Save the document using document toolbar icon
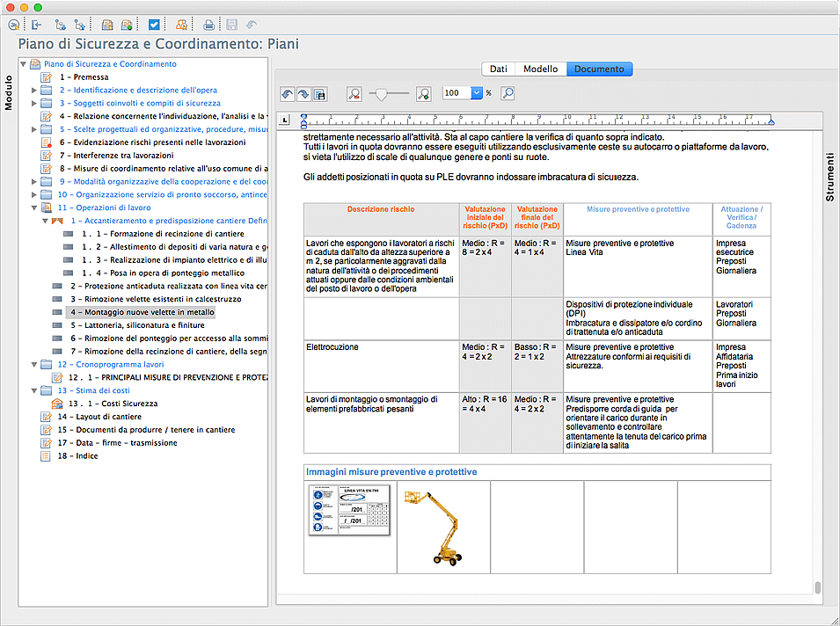 [320, 94]
